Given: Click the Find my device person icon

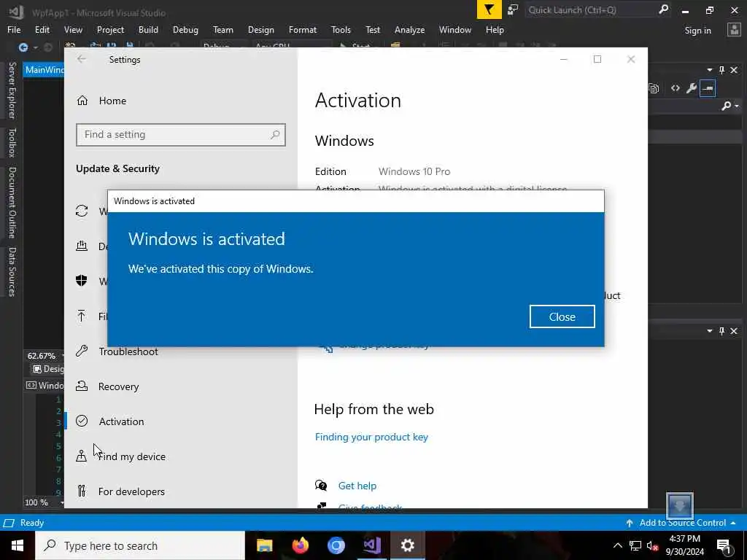Looking at the screenshot, I should (82, 456).
